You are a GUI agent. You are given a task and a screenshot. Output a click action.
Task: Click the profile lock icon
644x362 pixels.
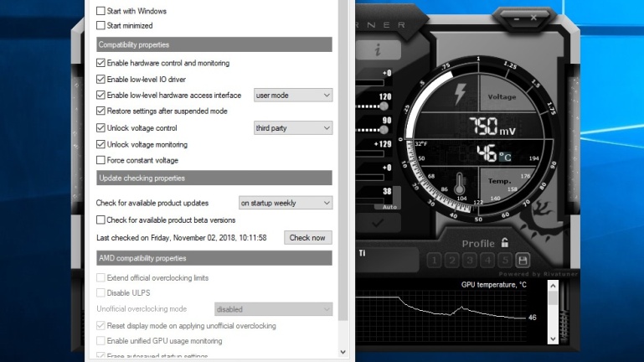pyautogui.click(x=505, y=243)
